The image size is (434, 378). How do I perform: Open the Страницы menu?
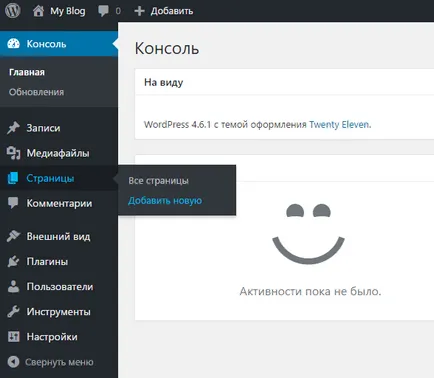click(59, 178)
